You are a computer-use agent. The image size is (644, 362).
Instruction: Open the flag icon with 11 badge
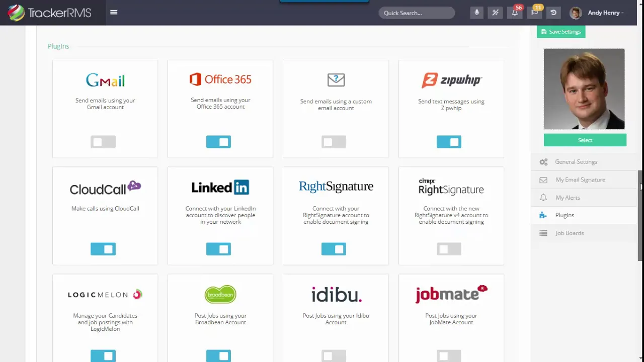(534, 13)
